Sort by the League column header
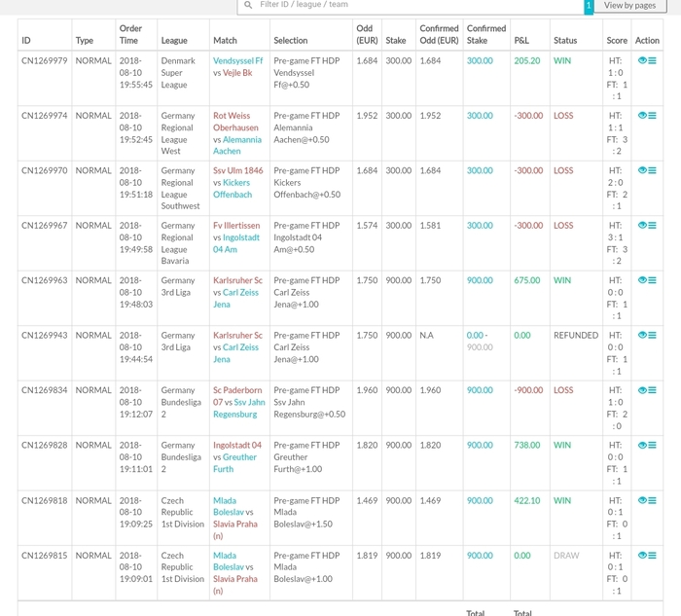This screenshot has width=681, height=616. coord(174,41)
